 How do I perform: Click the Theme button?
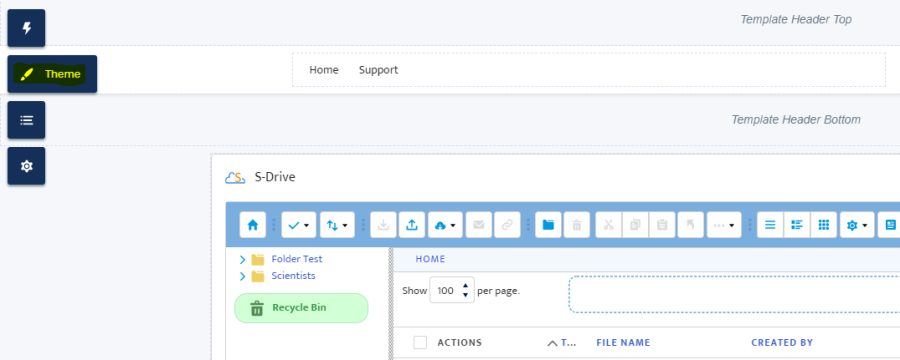point(52,74)
